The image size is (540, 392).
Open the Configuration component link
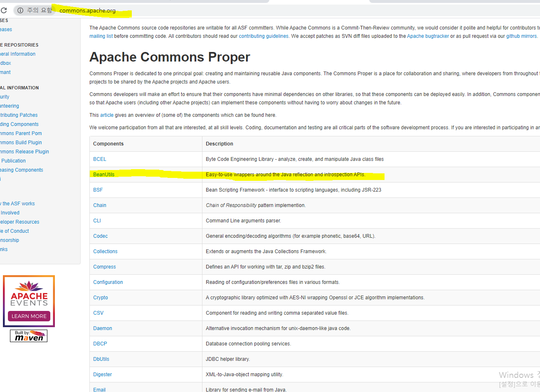click(x=108, y=282)
